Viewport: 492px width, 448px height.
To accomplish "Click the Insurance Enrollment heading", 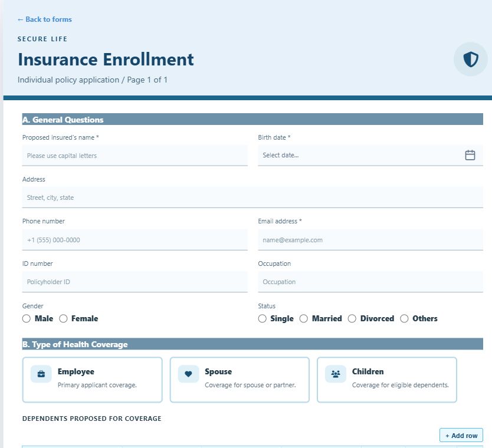I will point(106,60).
